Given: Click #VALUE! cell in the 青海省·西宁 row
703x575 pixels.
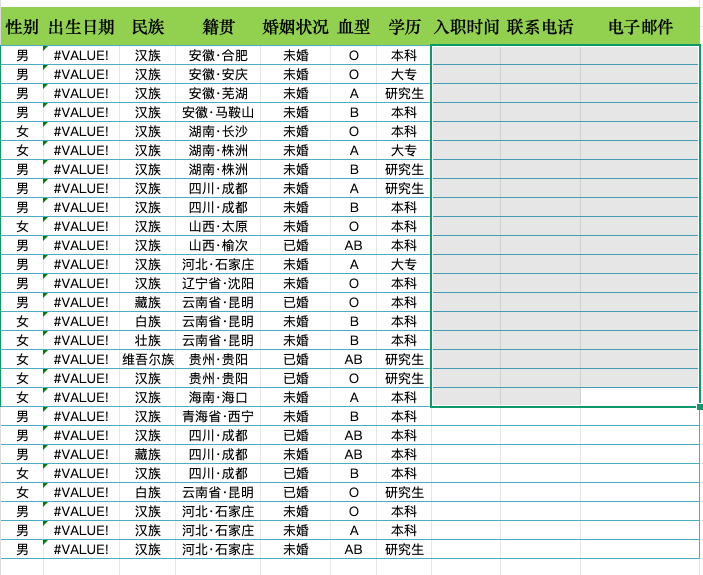Looking at the screenshot, I should [82, 416].
